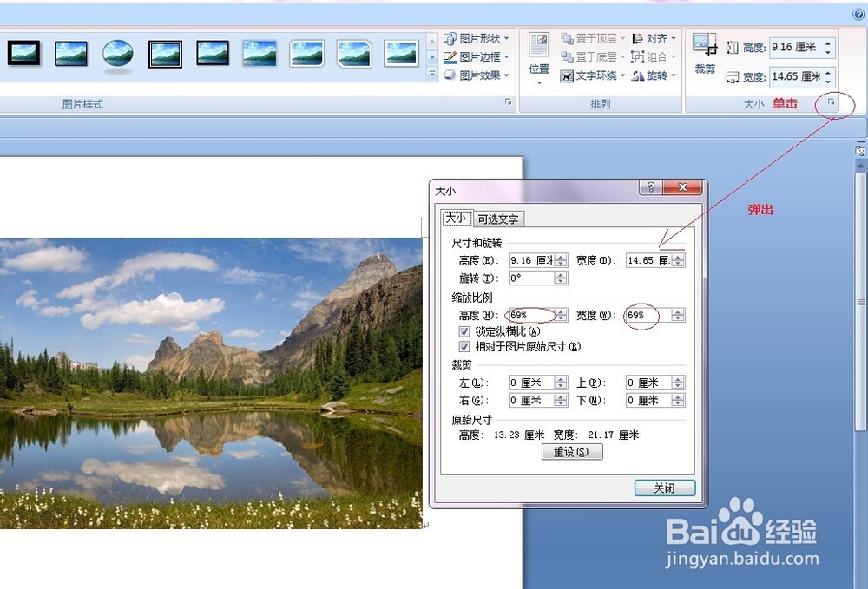Open the Picture Shape (图片形状) tool
868x589 pixels.
click(473, 38)
